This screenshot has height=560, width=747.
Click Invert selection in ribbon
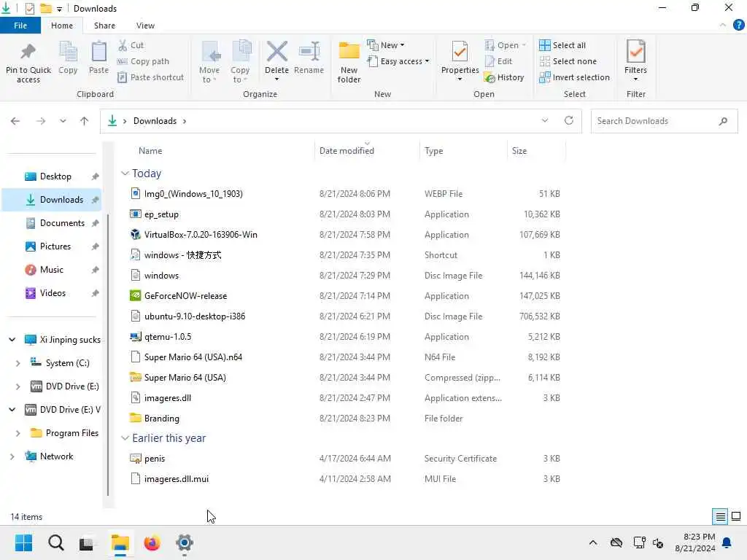coord(574,77)
